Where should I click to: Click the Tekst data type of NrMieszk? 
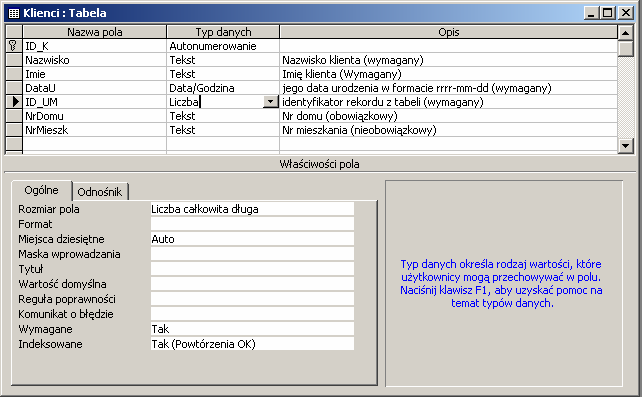coord(223,130)
